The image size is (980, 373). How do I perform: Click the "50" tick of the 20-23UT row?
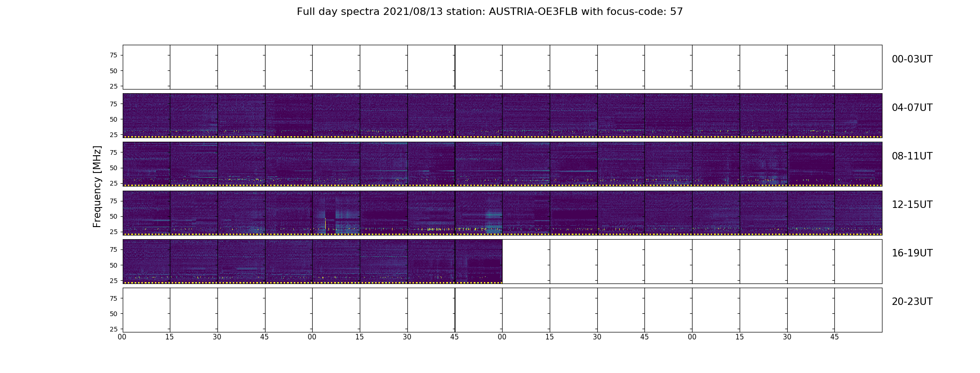pos(113,314)
